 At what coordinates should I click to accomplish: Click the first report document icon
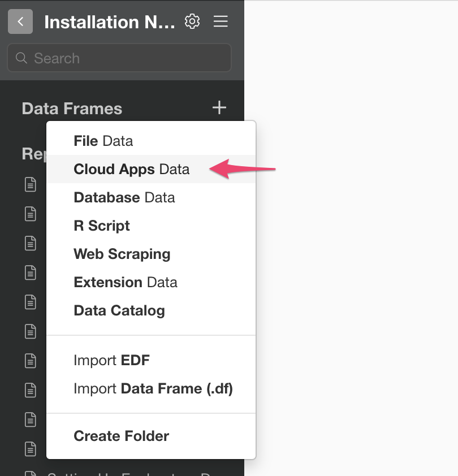[30, 184]
